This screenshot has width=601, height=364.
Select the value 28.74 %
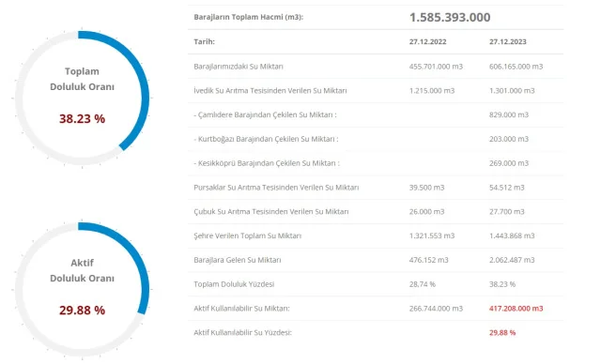(422, 284)
